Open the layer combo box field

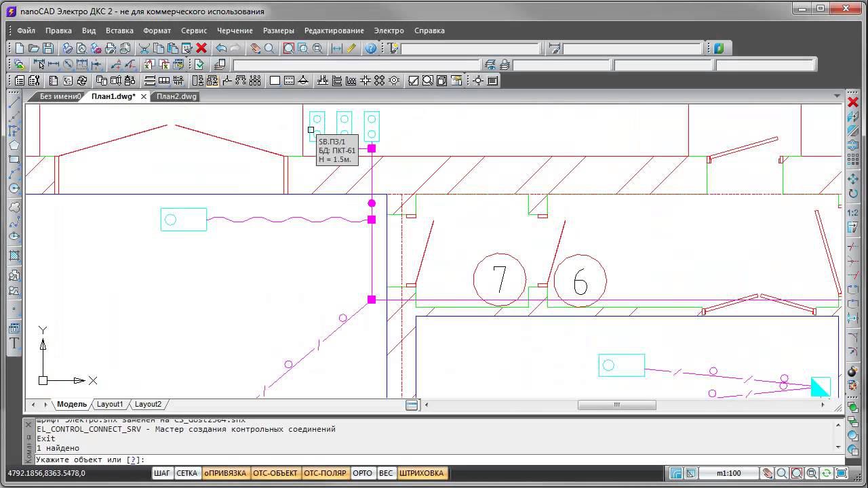356,65
